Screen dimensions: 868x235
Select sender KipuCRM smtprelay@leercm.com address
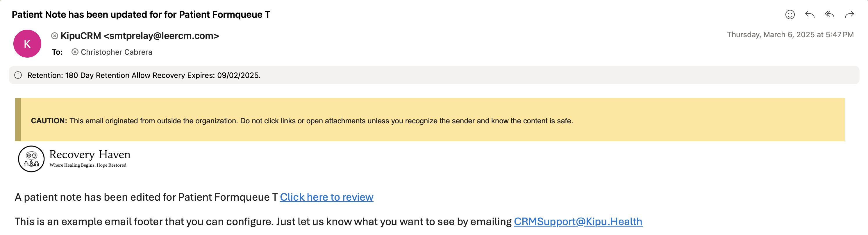[140, 36]
